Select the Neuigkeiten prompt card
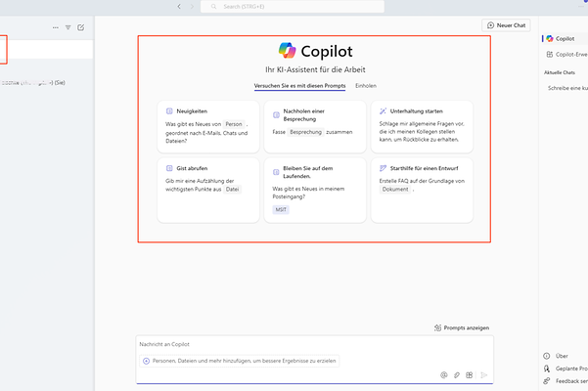588x391 pixels. [207, 127]
